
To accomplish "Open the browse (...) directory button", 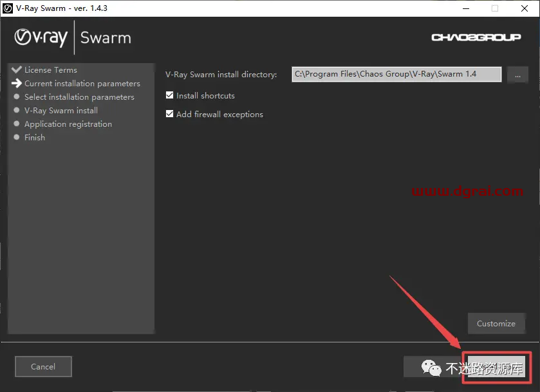I will 517,75.
